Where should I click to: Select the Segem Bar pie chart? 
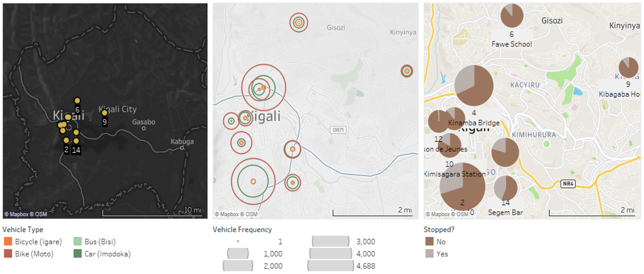505,188
